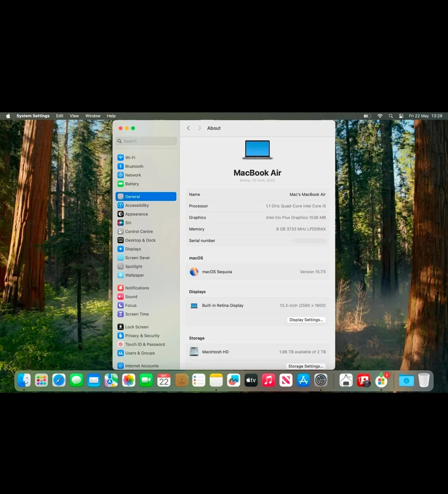
Task: Open Contacts app in the Dock
Action: pyautogui.click(x=181, y=380)
